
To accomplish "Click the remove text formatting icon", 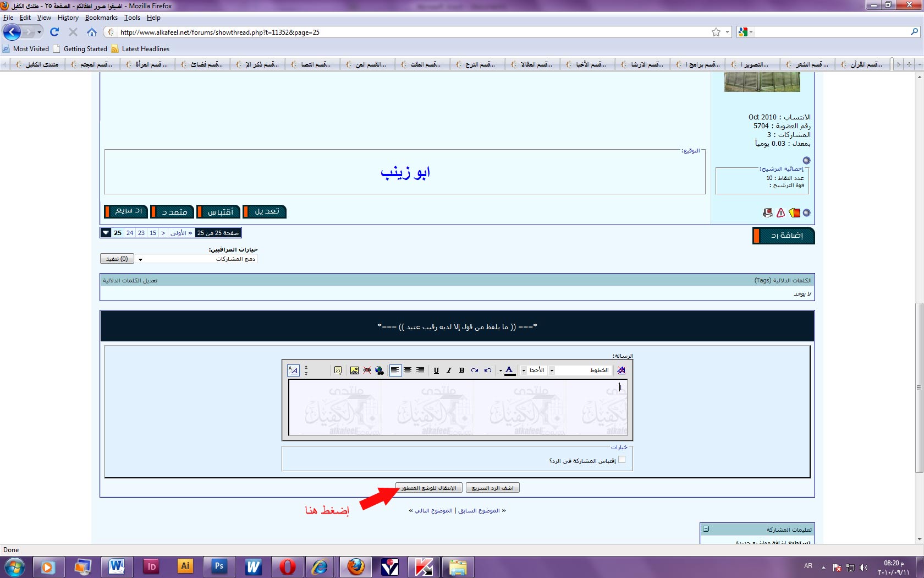I will pyautogui.click(x=621, y=370).
